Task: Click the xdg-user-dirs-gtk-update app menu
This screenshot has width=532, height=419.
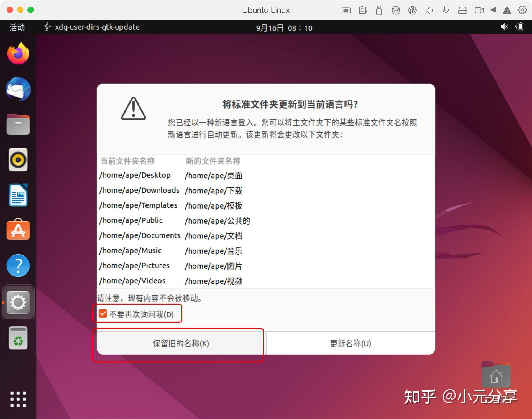Action: pos(91,27)
